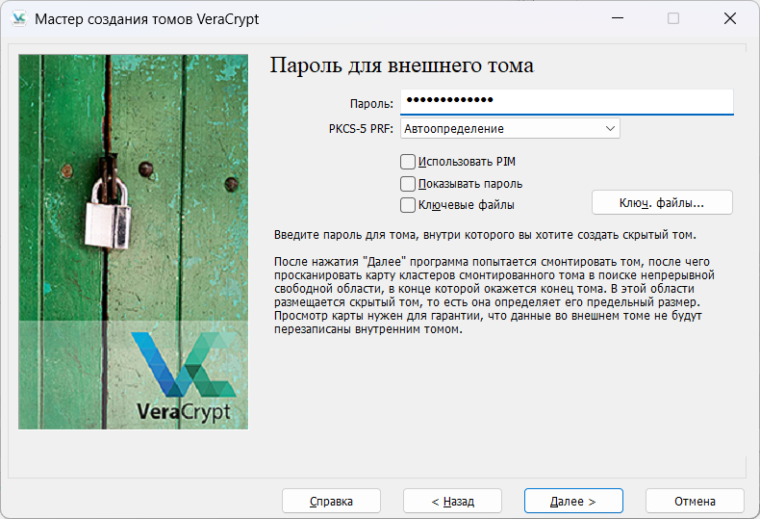Viewport: 760px width, 519px height.
Task: Go back with the < Назад button
Action: 452,501
